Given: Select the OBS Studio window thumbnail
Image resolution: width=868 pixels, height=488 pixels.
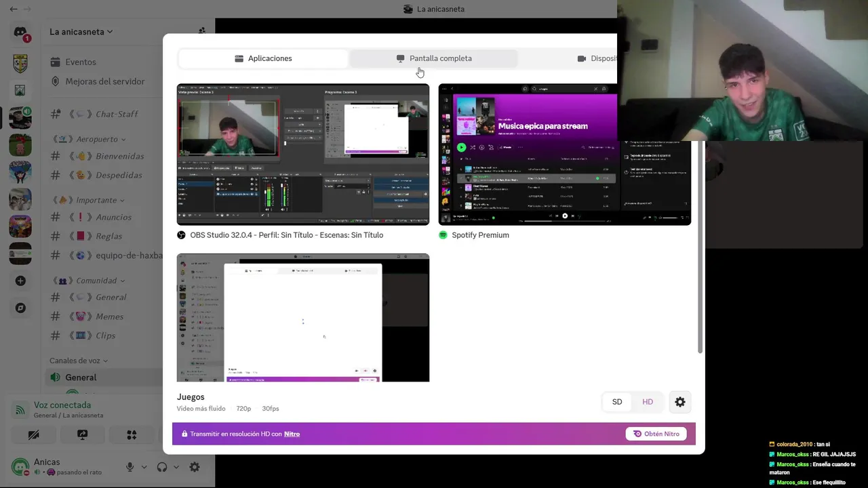Looking at the screenshot, I should click(303, 155).
